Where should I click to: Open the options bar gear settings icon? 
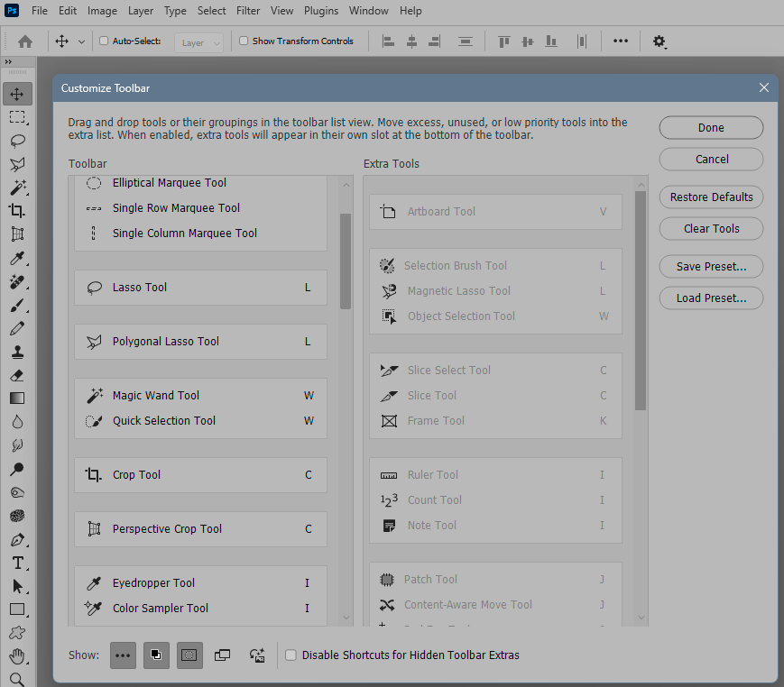tap(659, 41)
